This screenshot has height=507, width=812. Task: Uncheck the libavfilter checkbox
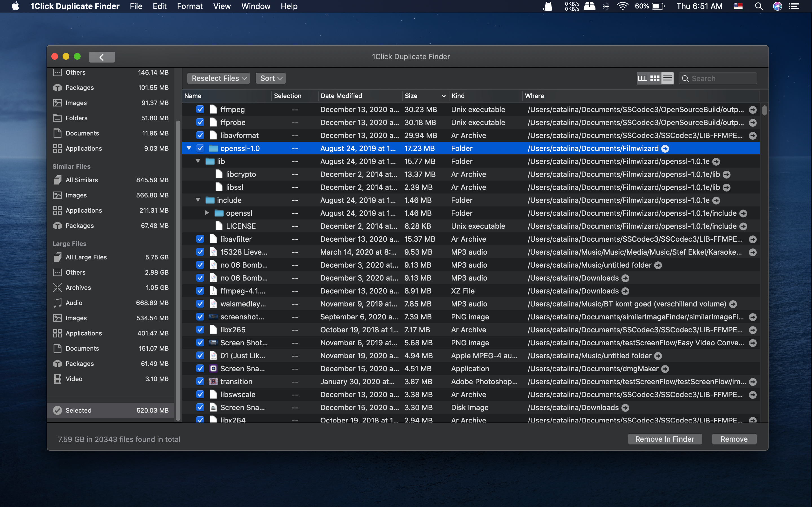[200, 239]
